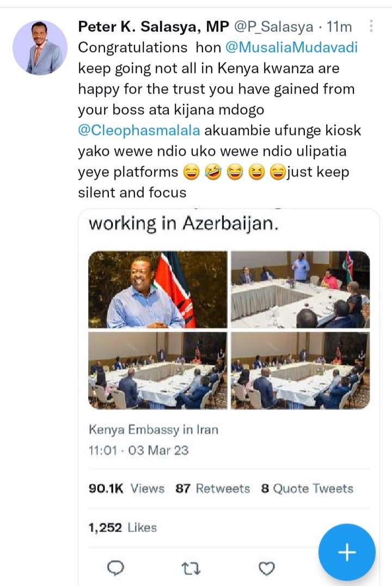Screen dimensions: 392x586
Task: Open Peter K. Salasya's profile avatar
Action: click(40, 48)
